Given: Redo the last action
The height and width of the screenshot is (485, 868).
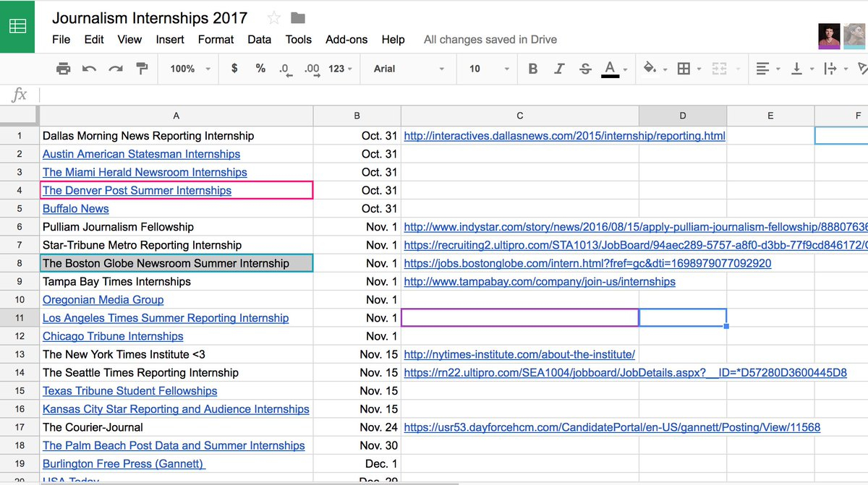Looking at the screenshot, I should tap(116, 69).
